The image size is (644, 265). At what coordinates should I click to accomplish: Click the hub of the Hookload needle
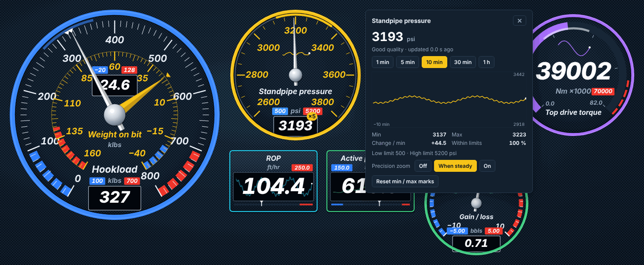coord(115,114)
